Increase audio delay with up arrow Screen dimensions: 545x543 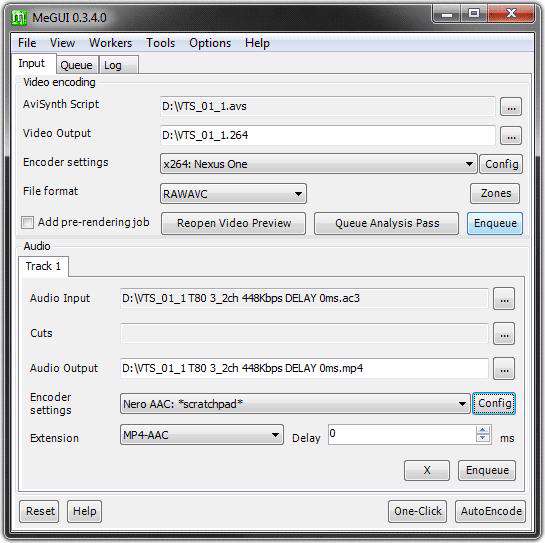pyautogui.click(x=482, y=430)
